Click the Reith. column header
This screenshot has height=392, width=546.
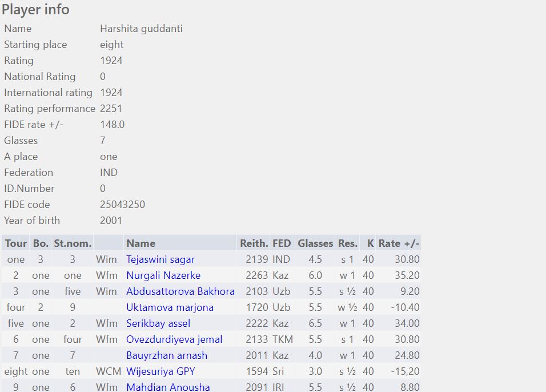[x=254, y=243]
